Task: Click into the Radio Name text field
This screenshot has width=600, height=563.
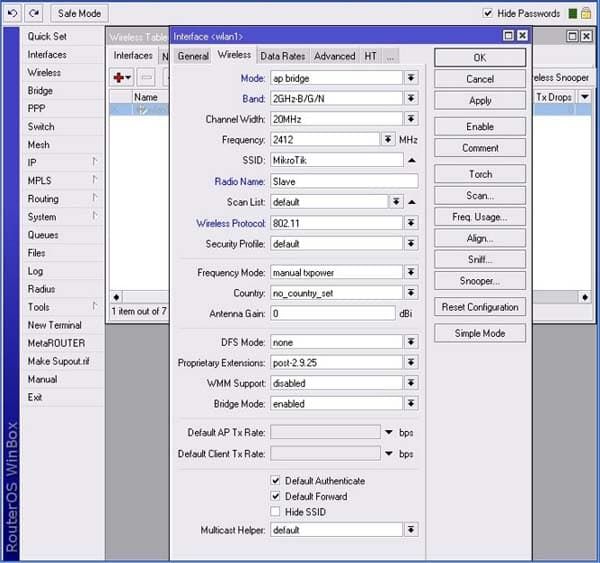Action: tap(343, 181)
